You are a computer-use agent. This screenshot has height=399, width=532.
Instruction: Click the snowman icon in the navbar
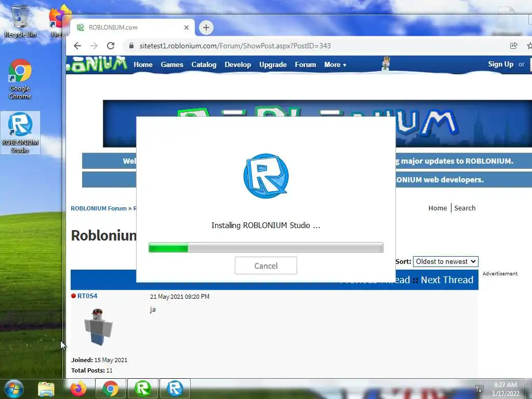click(386, 63)
